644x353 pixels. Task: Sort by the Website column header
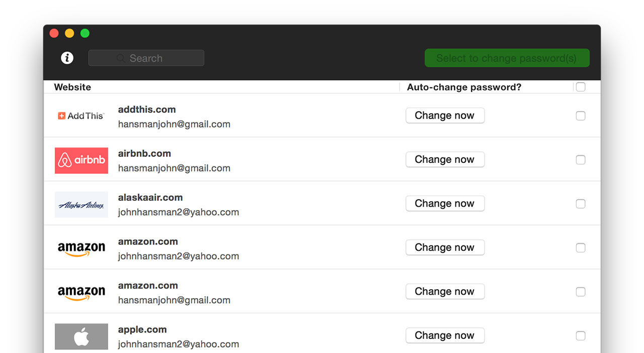coord(72,87)
